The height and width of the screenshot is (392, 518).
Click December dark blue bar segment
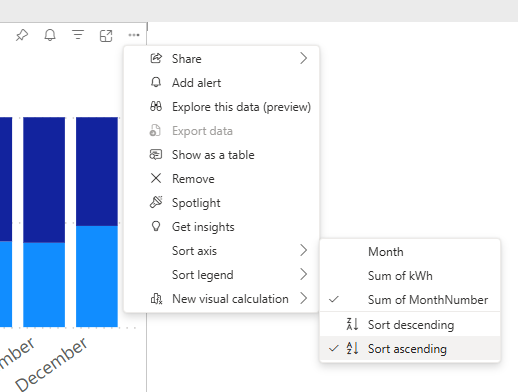[x=97, y=171]
